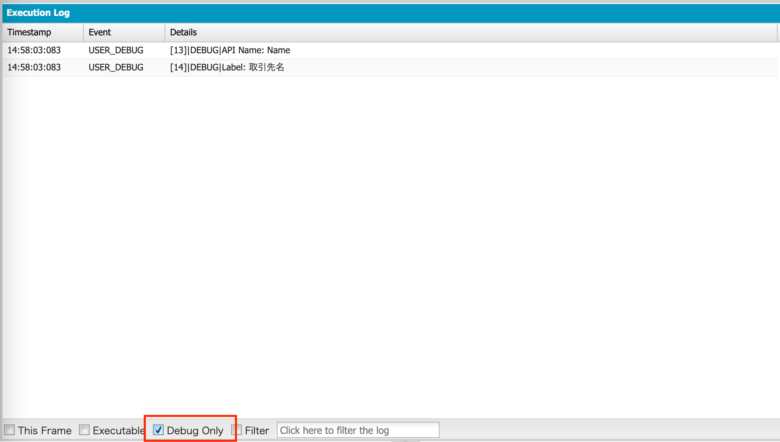This screenshot has width=780, height=442.
Task: Click the "This Frame" label text
Action: point(45,430)
